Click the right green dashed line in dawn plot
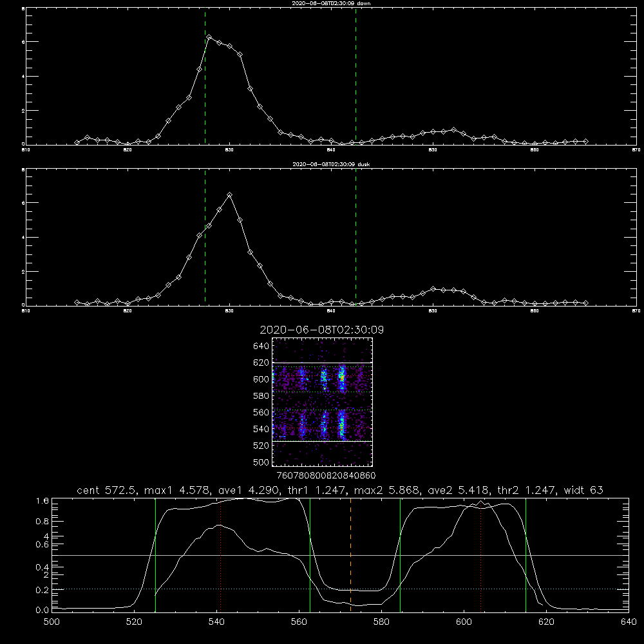 tap(355, 76)
